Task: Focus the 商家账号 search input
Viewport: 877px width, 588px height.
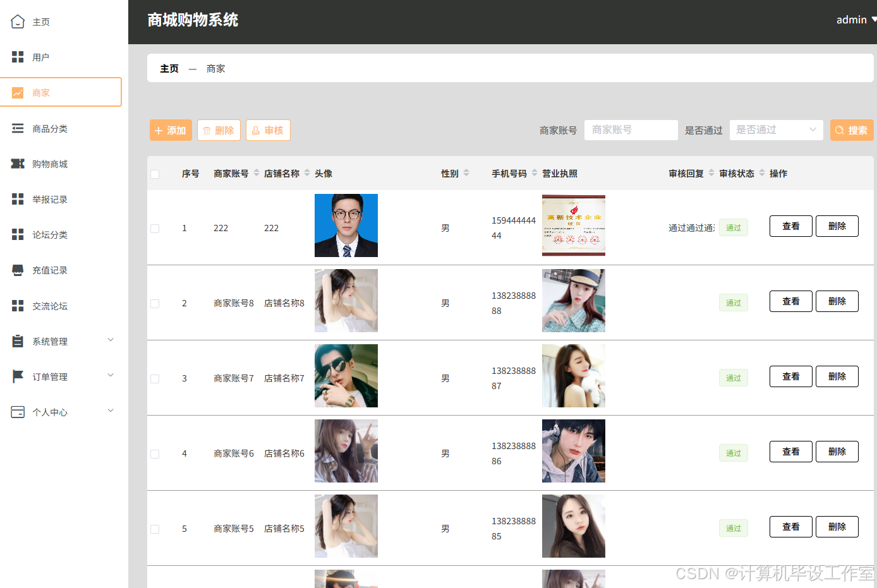Action: click(631, 130)
